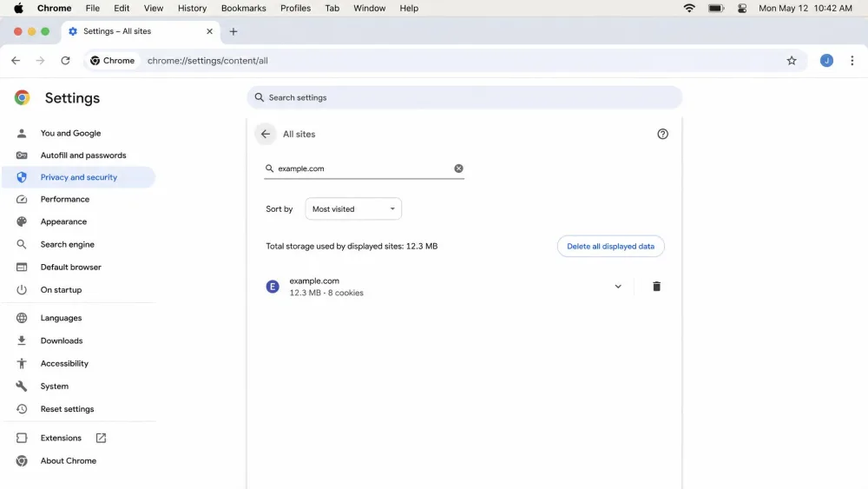
Task: Open the History menu
Action: [x=192, y=8]
